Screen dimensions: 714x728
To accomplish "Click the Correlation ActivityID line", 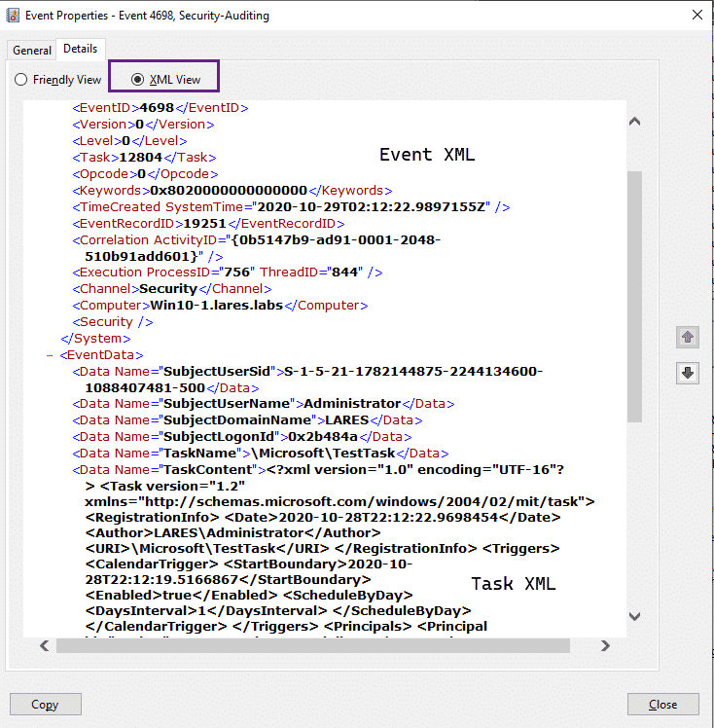I will click(x=257, y=248).
